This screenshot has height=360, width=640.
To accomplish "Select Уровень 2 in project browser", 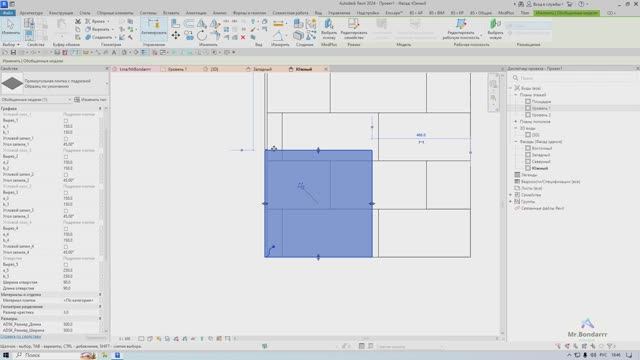I will [541, 115].
